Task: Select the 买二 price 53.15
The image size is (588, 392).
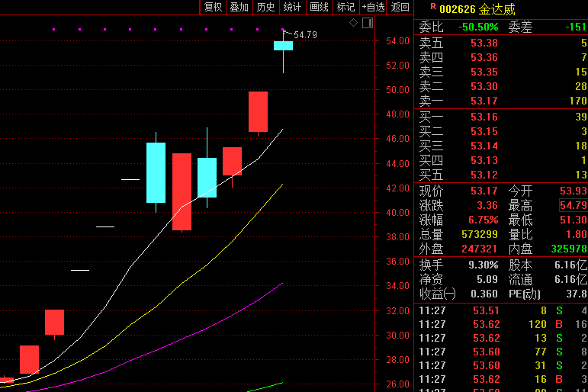Action: click(x=484, y=132)
